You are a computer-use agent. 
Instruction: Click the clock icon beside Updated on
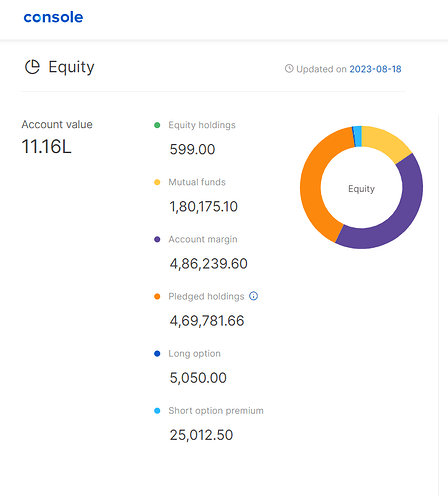point(289,69)
